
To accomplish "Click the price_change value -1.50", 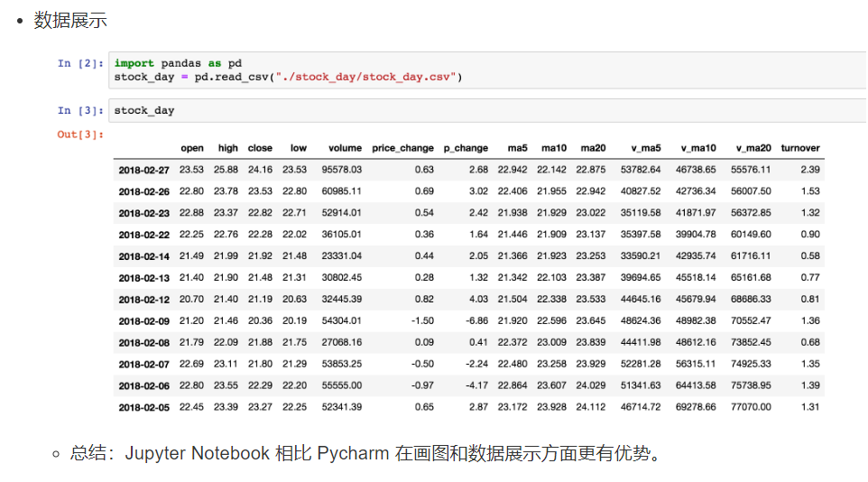I will (422, 320).
